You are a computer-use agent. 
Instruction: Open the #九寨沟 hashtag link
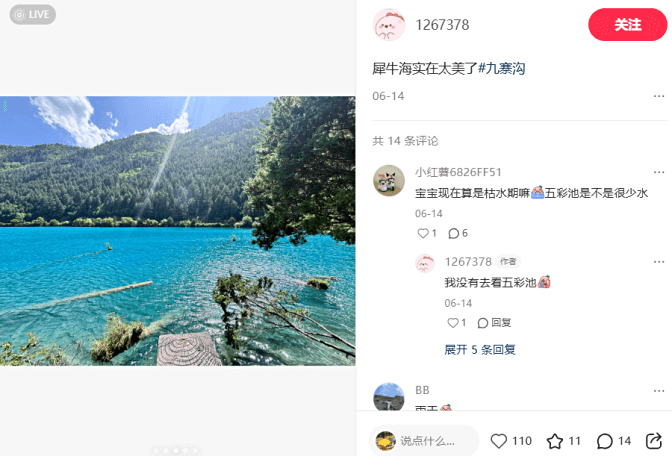click(x=501, y=69)
